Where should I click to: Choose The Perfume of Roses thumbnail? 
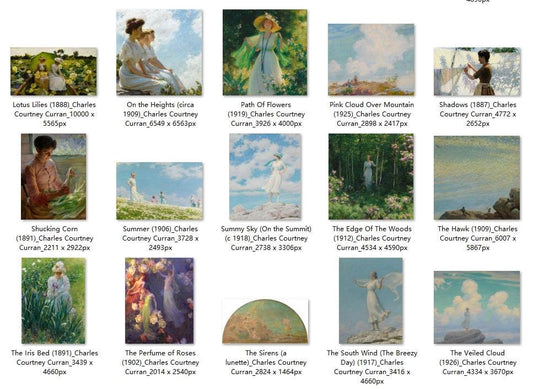click(159, 301)
